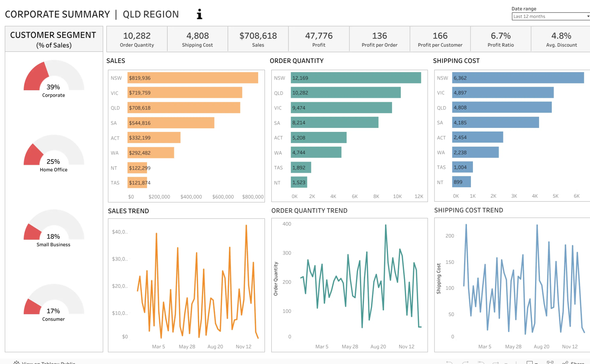590x364 pixels.
Task: Click the information icon beside QLD REGION
Action: [x=199, y=14]
